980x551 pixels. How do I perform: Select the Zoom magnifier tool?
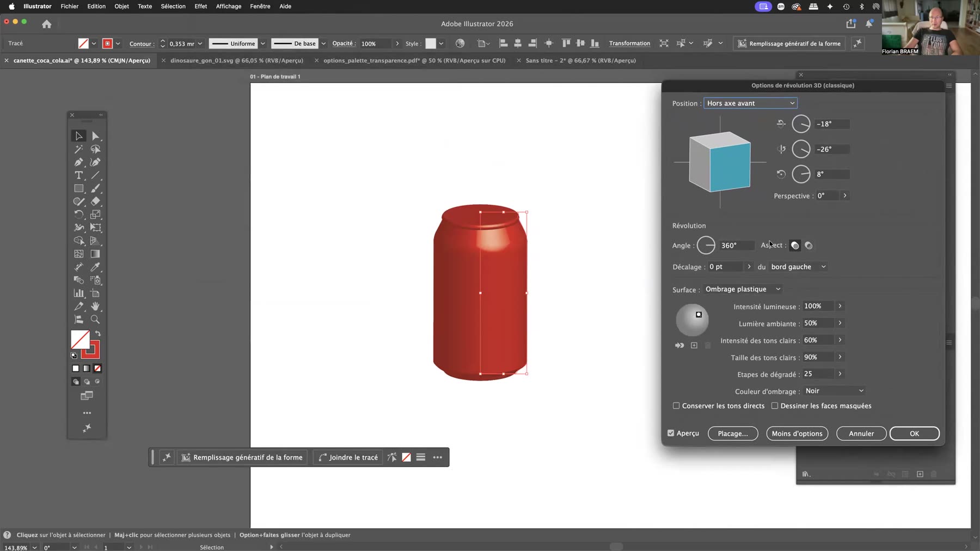tap(96, 320)
